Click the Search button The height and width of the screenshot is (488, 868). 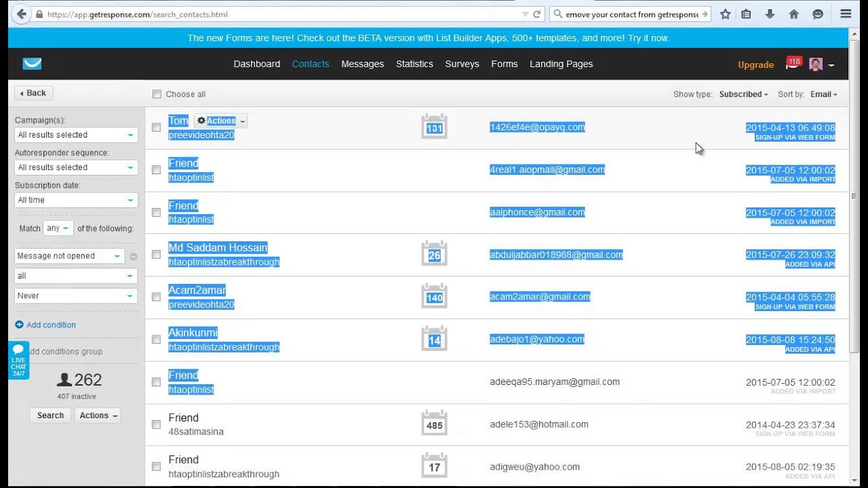[50, 415]
